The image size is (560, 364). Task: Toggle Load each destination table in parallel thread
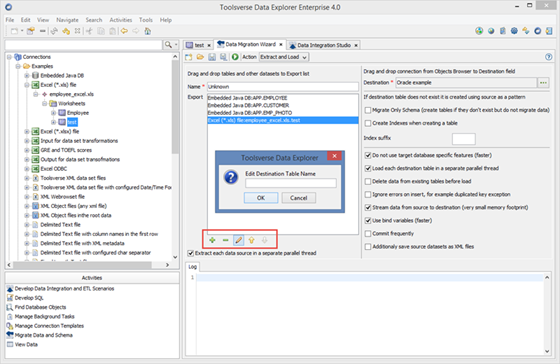coord(368,168)
